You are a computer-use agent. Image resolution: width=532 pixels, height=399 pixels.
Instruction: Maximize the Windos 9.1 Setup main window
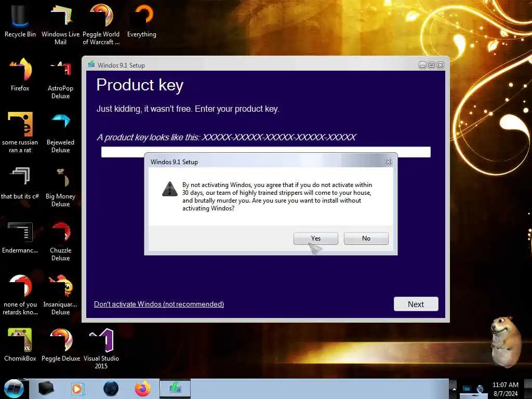[431, 65]
